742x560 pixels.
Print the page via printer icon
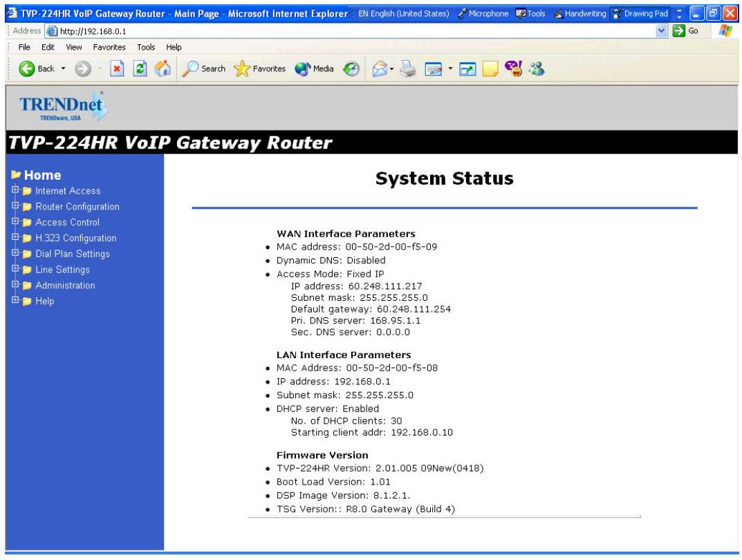click(408, 69)
